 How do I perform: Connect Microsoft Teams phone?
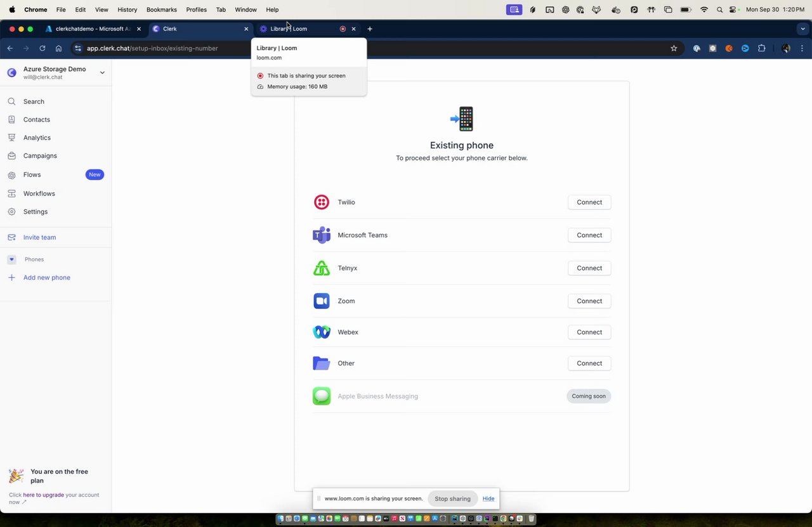[589, 235]
